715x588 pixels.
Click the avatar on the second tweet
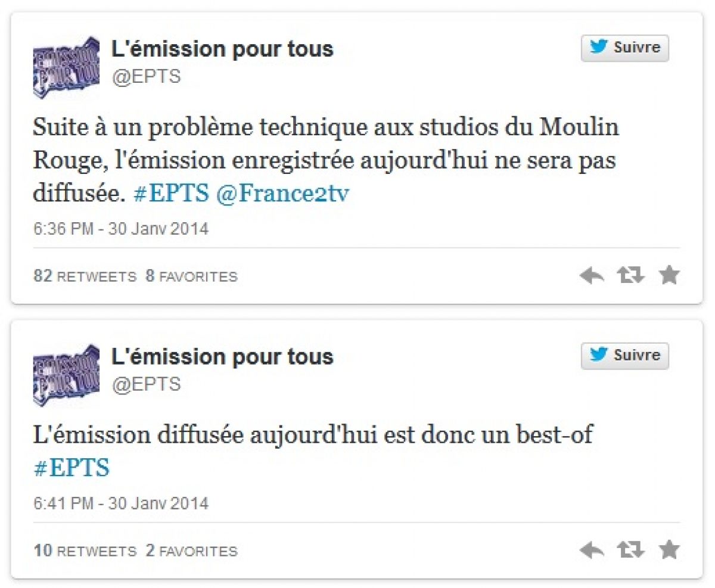66,375
